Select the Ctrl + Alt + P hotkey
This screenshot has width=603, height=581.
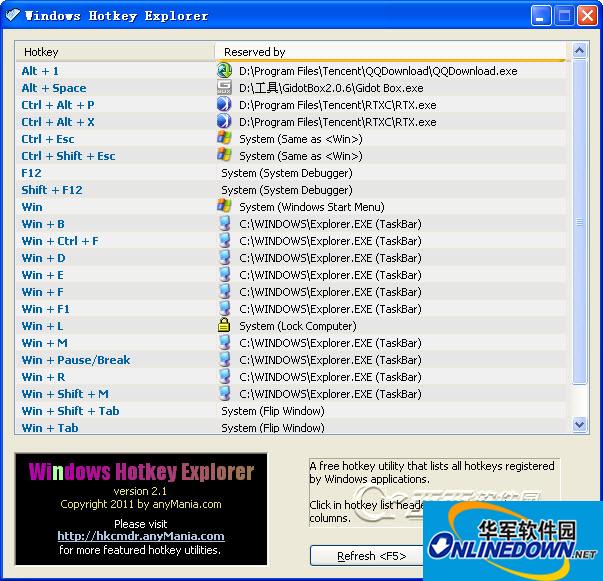click(58, 105)
